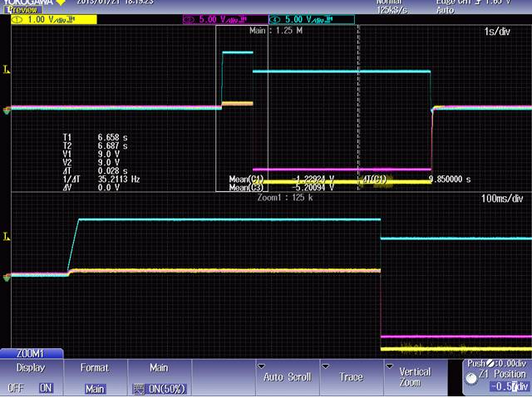Click the Zoom1 : 125 k record label
The image size is (532, 398).
pyautogui.click(x=285, y=197)
